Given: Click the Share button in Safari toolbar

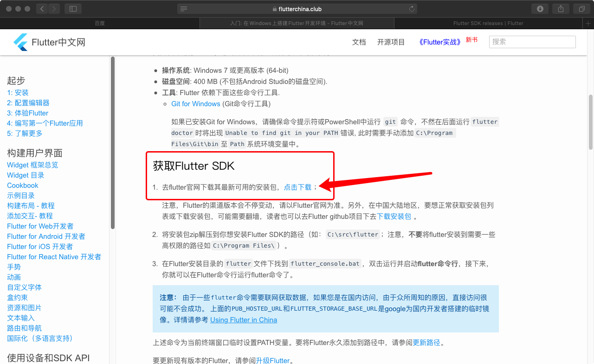Looking at the screenshot, I should pos(561,9).
